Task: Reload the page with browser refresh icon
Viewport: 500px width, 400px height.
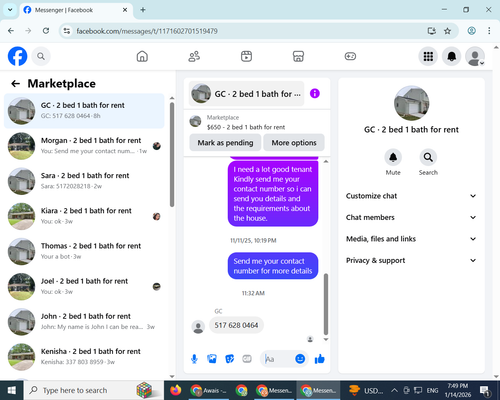Action: coord(46,31)
